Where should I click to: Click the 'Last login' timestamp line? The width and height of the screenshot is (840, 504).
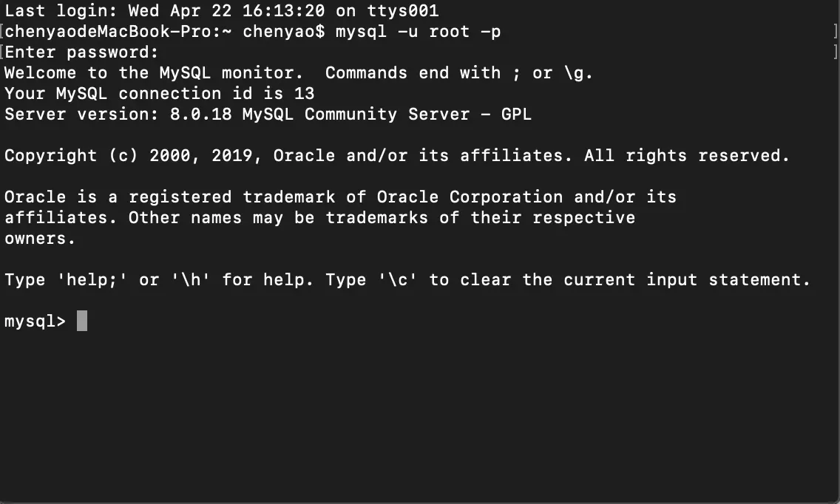[221, 10]
